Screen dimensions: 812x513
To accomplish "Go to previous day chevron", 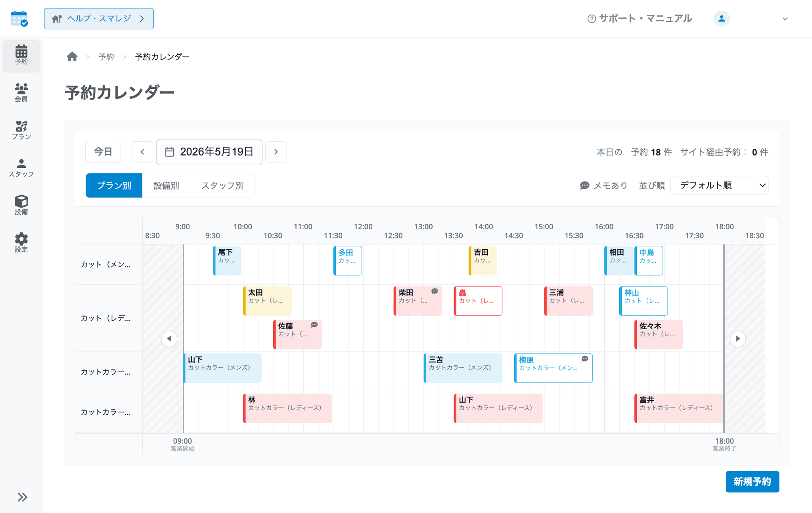I will [x=142, y=152].
